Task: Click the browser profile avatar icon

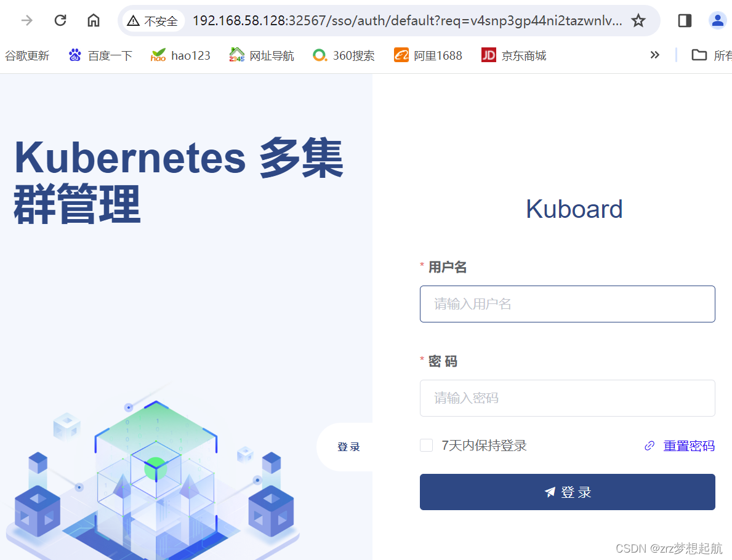Action: click(x=717, y=20)
